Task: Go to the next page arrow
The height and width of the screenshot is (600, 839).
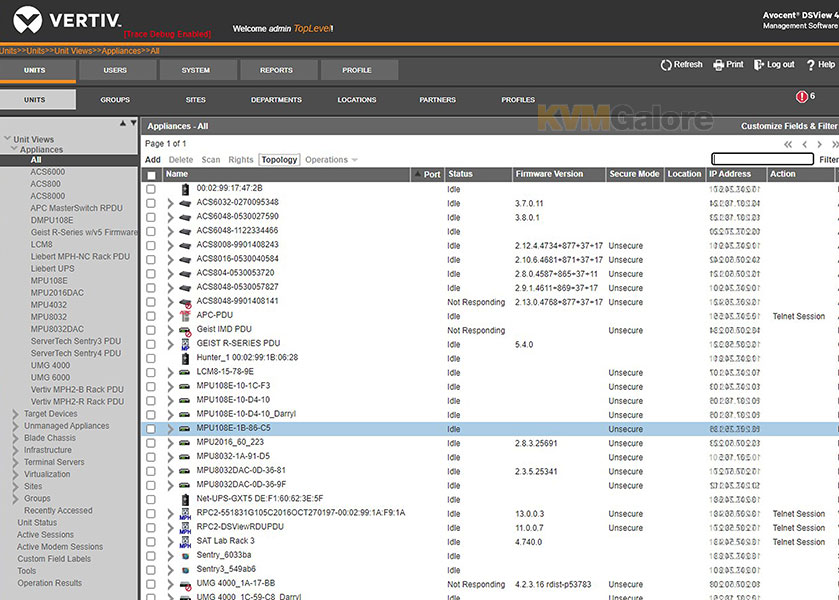Action: tap(819, 144)
